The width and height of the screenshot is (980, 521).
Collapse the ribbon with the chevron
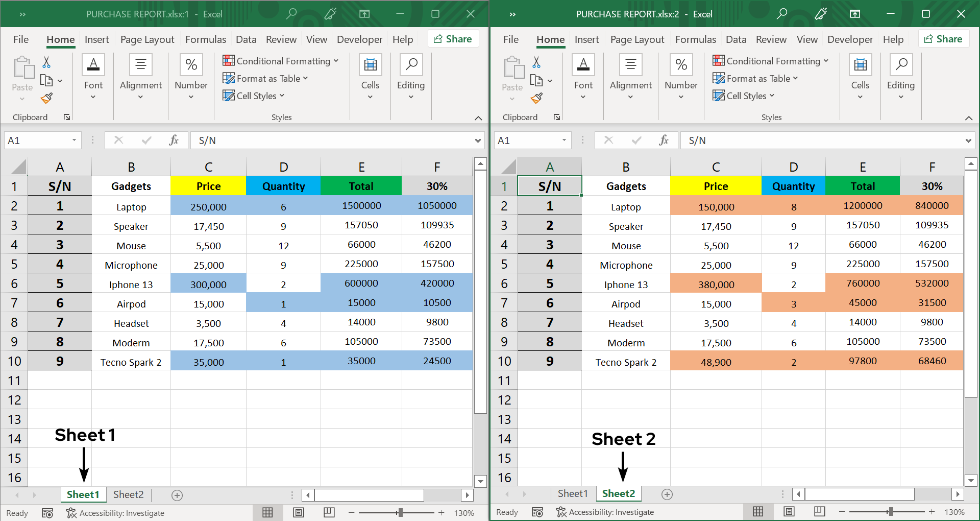pos(478,118)
